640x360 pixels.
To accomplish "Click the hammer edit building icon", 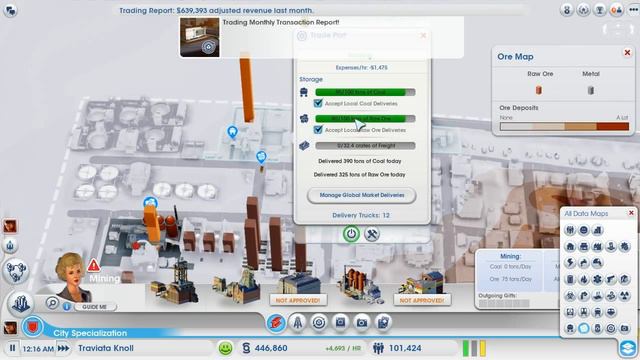I will coord(372,234).
